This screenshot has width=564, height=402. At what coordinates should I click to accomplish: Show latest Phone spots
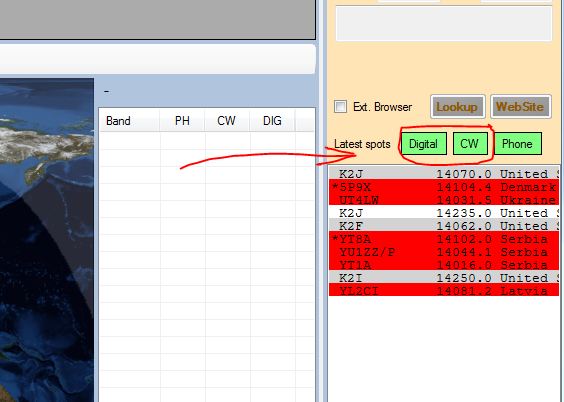518,144
